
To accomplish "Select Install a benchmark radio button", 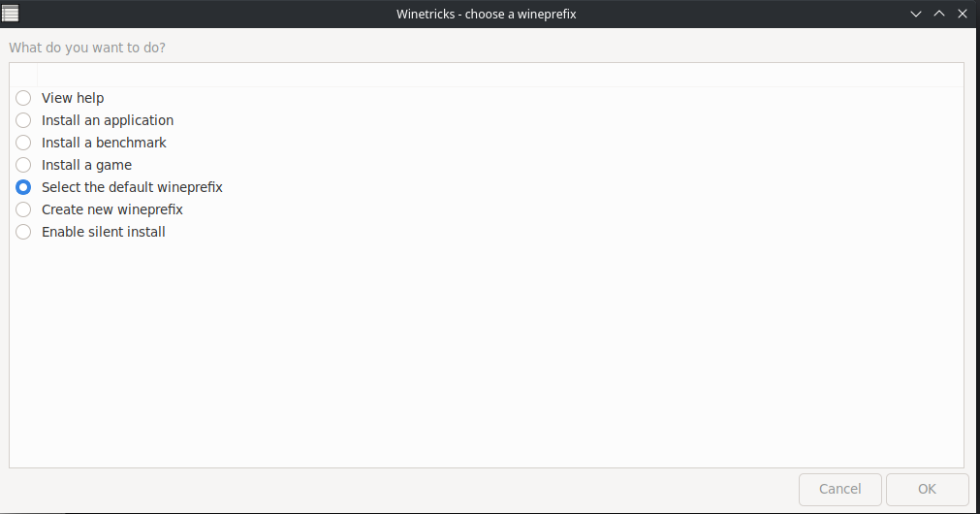I will pyautogui.click(x=23, y=143).
